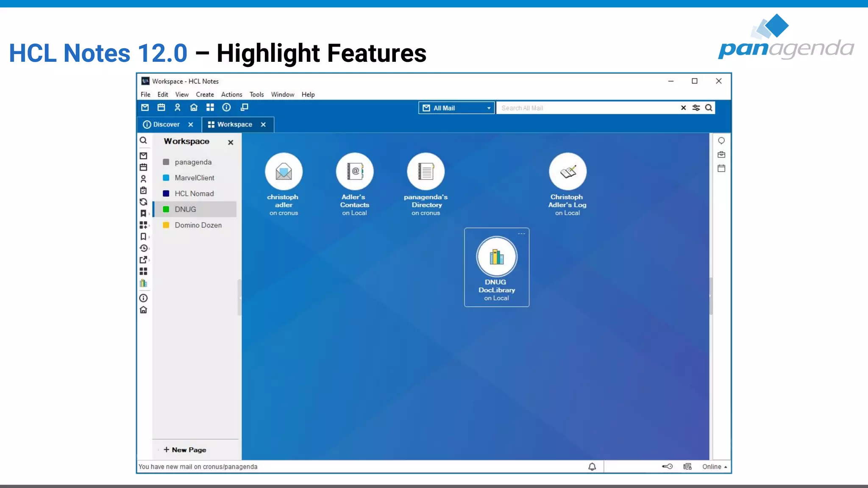This screenshot has width=868, height=488.
Task: Switch to the Workspace tab
Action: click(234, 125)
